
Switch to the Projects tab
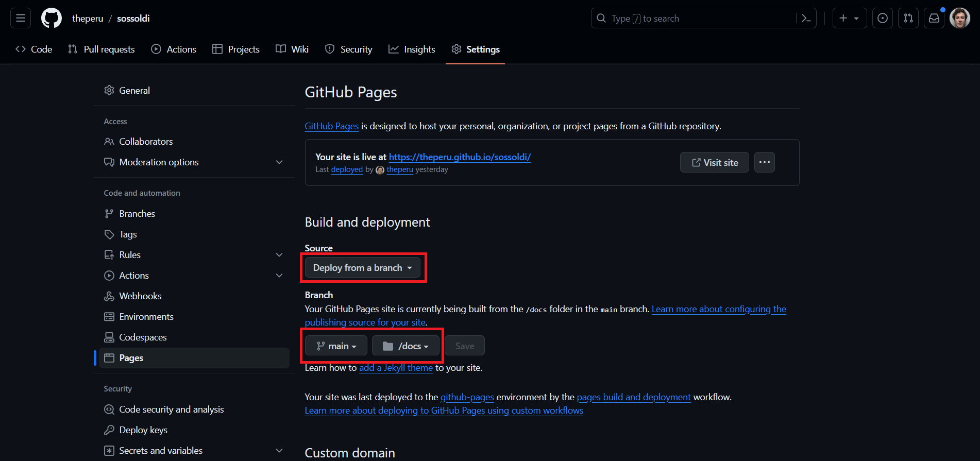(x=236, y=49)
